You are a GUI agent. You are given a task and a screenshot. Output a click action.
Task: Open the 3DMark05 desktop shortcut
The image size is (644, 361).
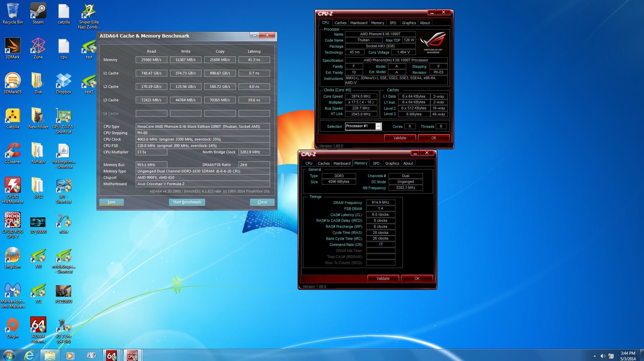[x=13, y=83]
